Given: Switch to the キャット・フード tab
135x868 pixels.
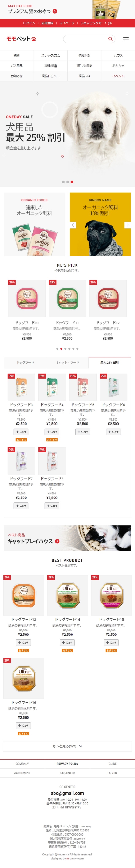Looking at the screenshot, I should [67, 362].
